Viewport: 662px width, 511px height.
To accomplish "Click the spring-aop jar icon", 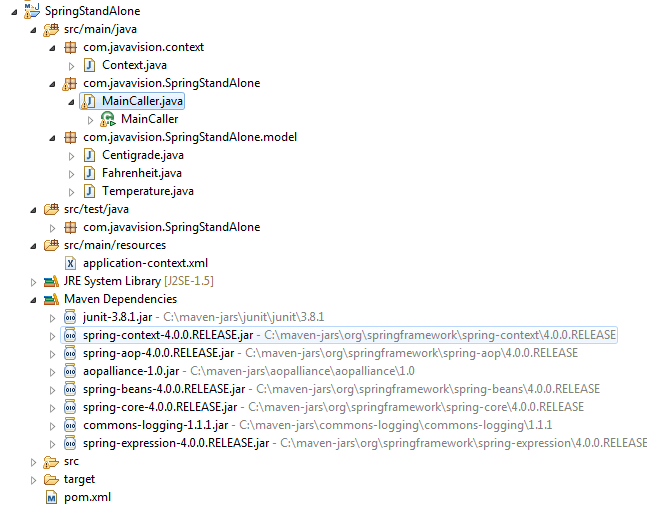I will click(70, 353).
